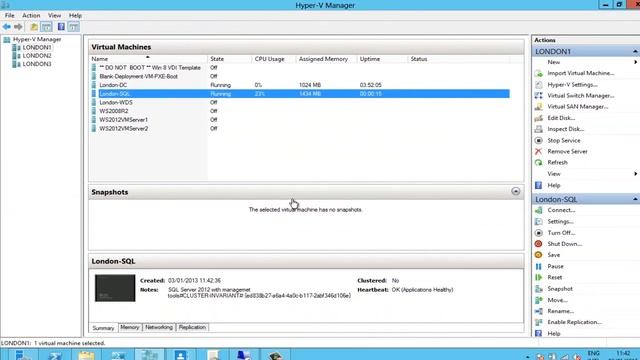The image size is (640, 360).
Task: Select Hyper-V Manager root node
Action: tap(37, 39)
